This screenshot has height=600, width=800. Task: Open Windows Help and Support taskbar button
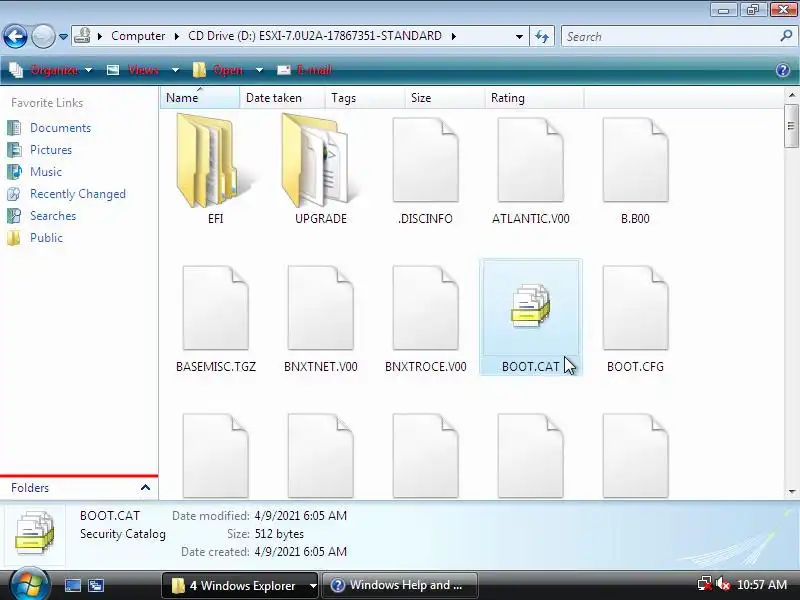point(400,585)
